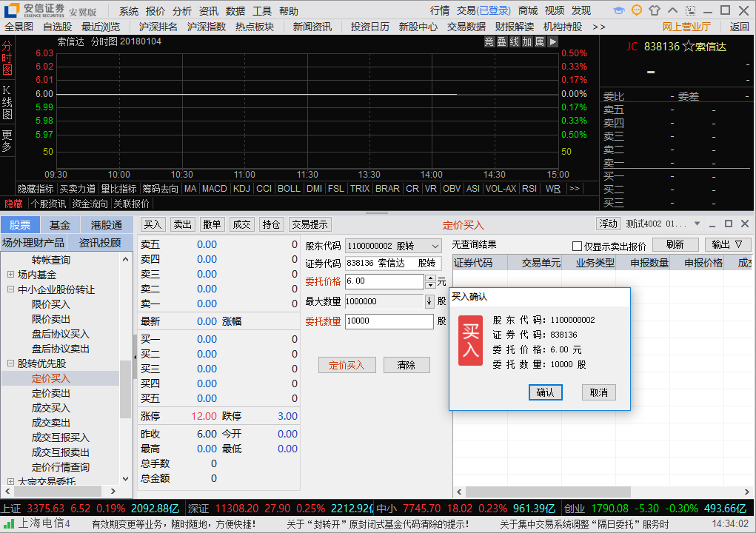Click the 叠 overlay chart icon
This screenshot has width=756, height=533.
tap(501, 42)
